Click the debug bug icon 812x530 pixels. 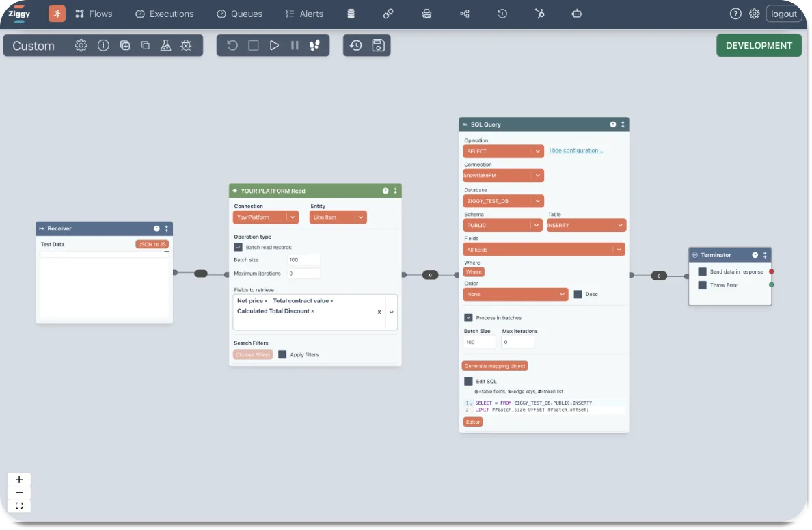tap(186, 46)
